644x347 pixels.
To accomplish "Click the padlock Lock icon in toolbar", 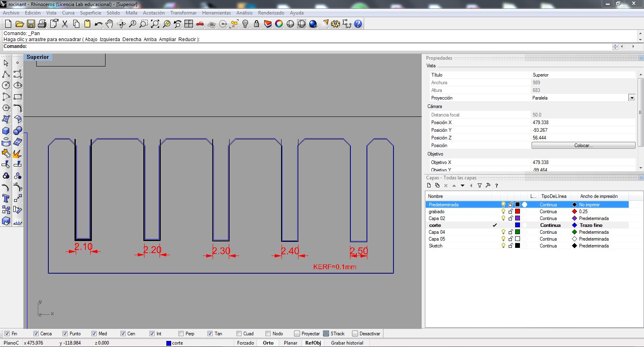I will point(256,24).
